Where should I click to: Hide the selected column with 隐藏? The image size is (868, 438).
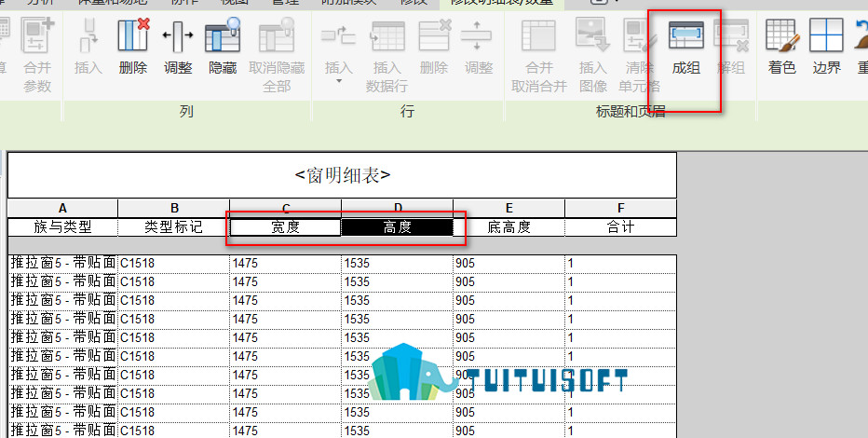pyautogui.click(x=223, y=35)
